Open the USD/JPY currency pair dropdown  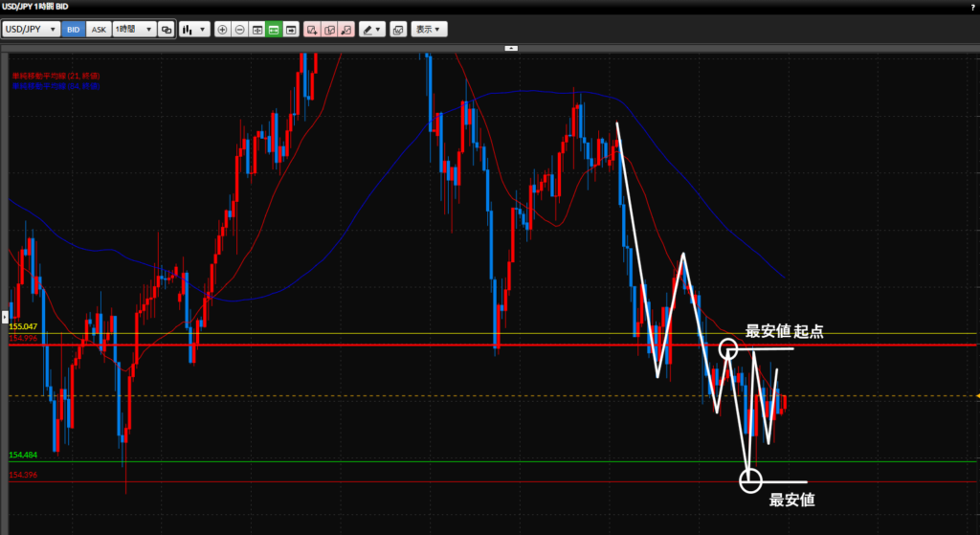[31, 30]
